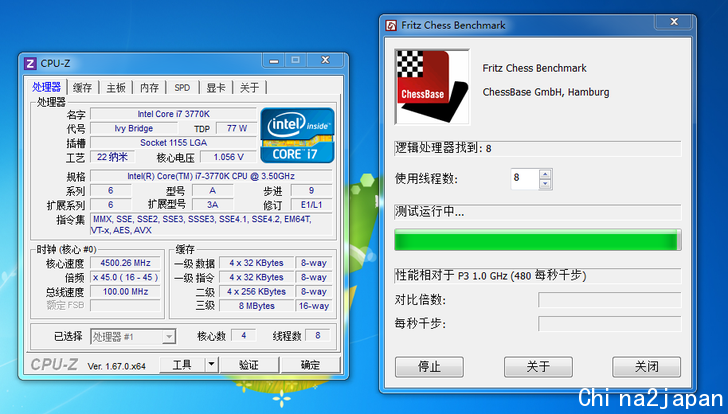Click the 16-way associativity value

pos(314,306)
